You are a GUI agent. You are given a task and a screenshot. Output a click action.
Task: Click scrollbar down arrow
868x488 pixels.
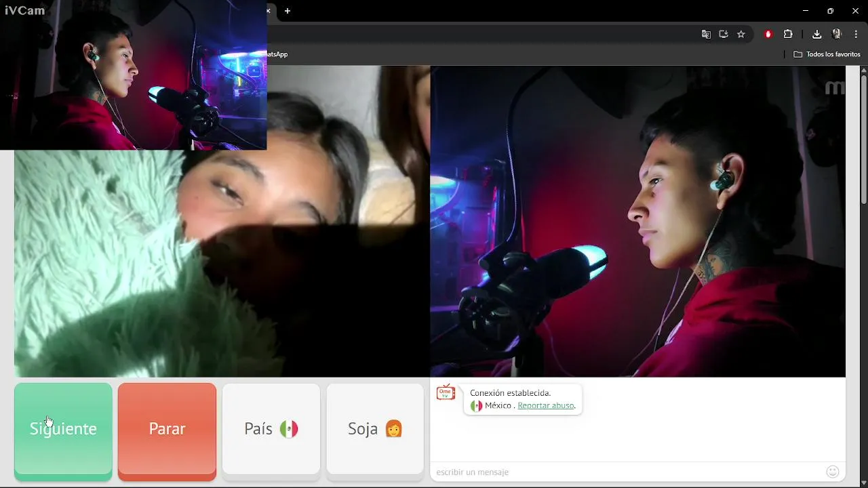[863, 483]
